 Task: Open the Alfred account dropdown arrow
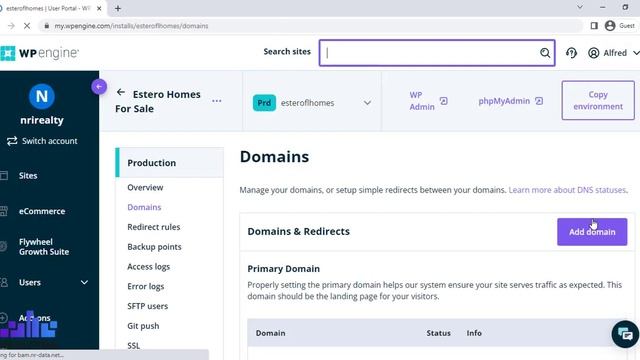point(636,53)
